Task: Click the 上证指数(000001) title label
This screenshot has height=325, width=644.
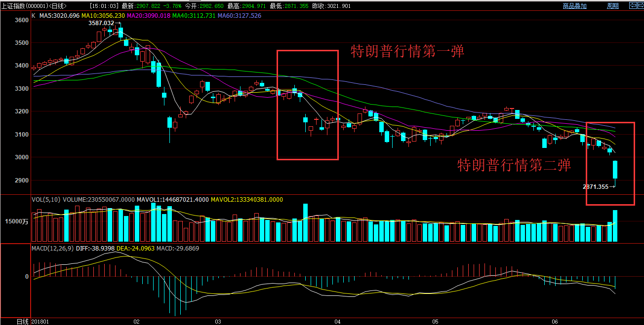Action: point(34,6)
